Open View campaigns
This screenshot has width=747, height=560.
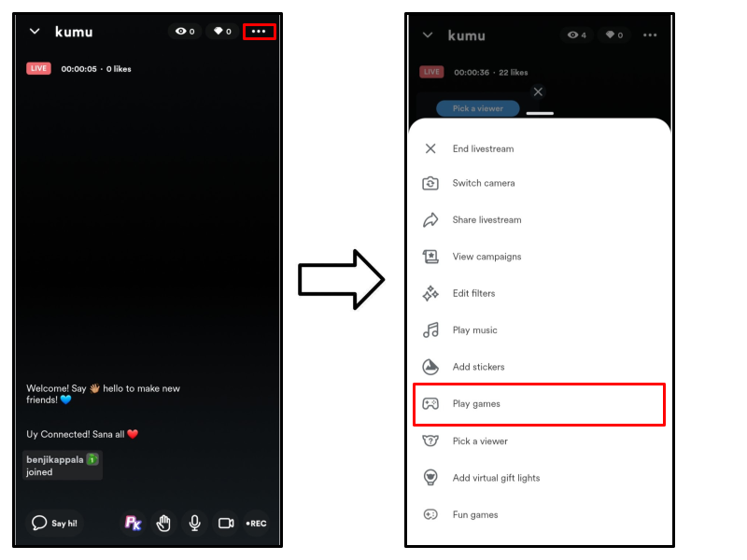(x=540, y=256)
